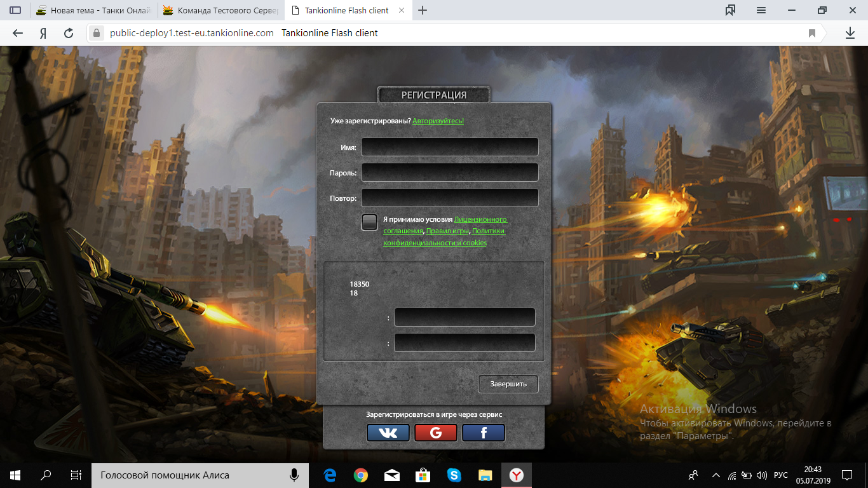868x488 pixels.
Task: Focus the Пароль input field
Action: click(450, 172)
